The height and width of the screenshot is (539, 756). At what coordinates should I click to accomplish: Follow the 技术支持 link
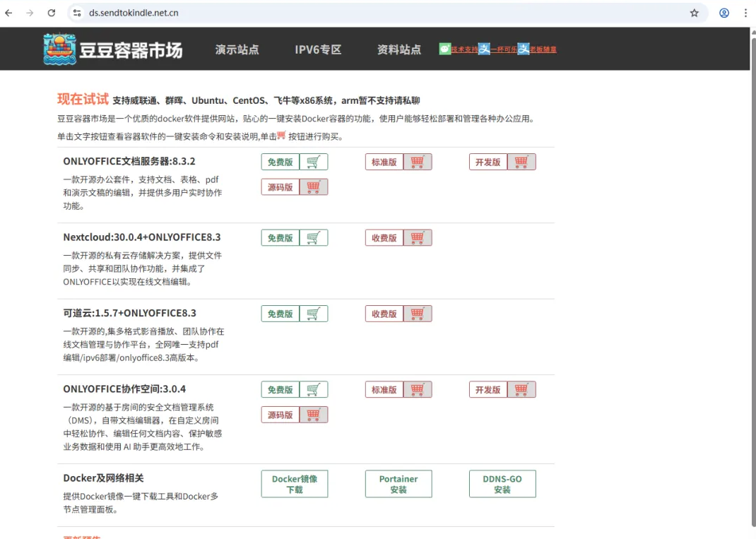(464, 49)
